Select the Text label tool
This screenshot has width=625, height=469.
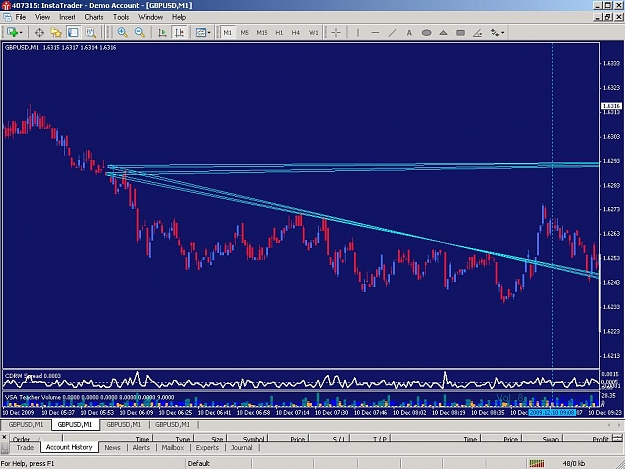(x=409, y=33)
